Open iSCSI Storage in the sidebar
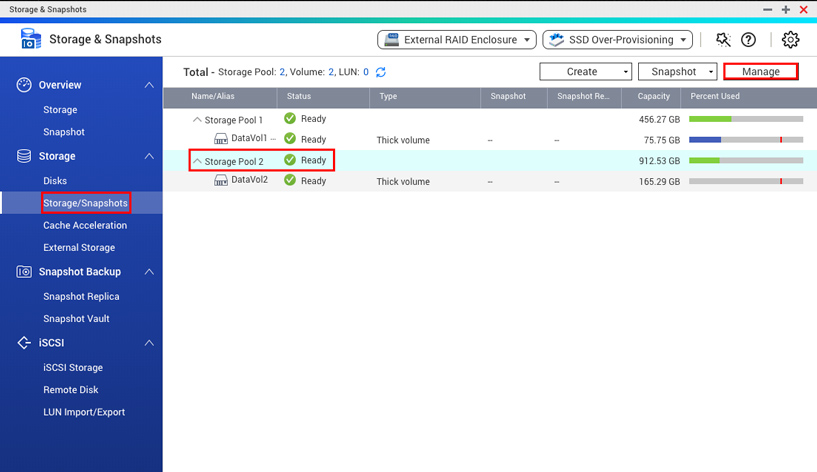The width and height of the screenshot is (817, 472). (x=73, y=368)
